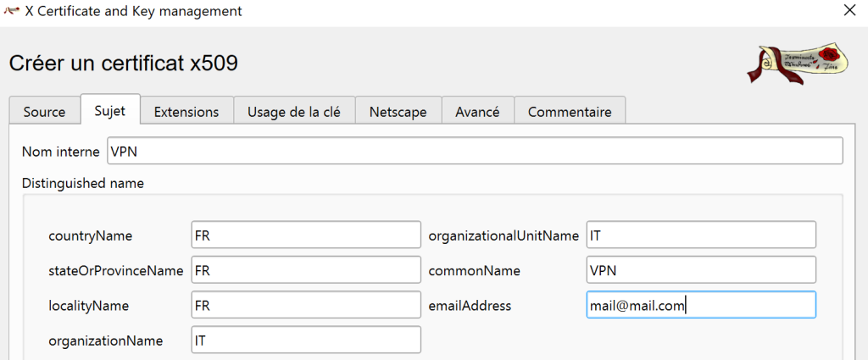Click the organizationName text field
Viewport: 868px width, 360px height.
(x=306, y=340)
